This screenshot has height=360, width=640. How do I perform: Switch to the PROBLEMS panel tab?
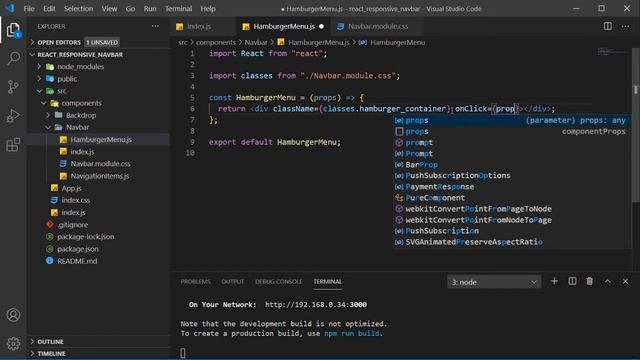196,282
